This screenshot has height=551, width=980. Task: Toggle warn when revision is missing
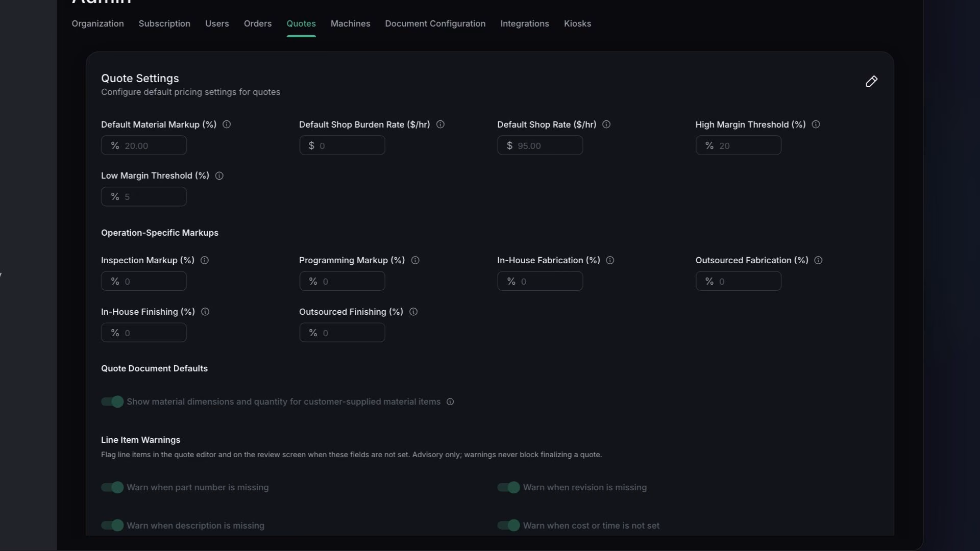[508, 487]
